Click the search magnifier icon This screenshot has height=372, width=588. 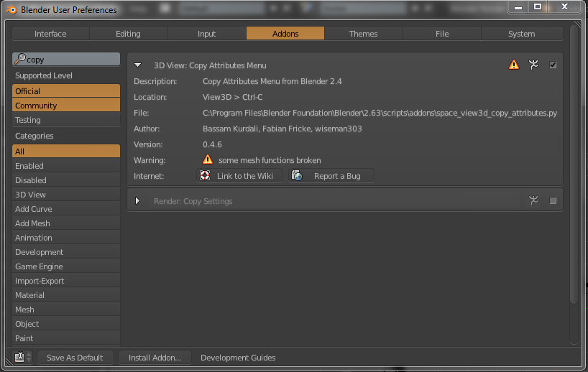20,59
